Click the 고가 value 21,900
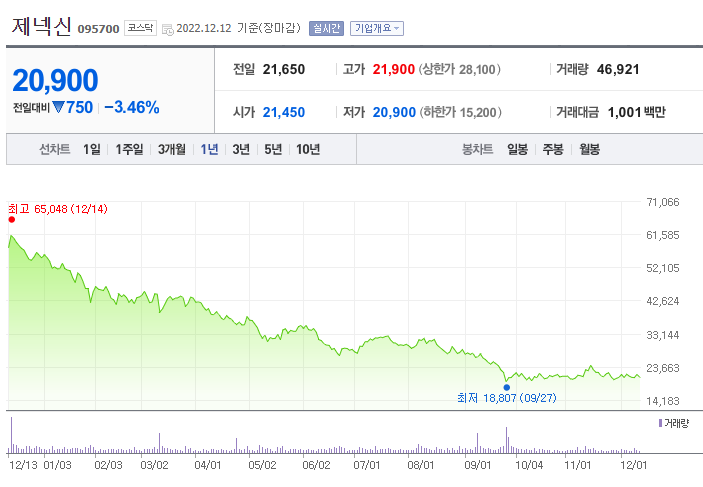 tap(394, 70)
